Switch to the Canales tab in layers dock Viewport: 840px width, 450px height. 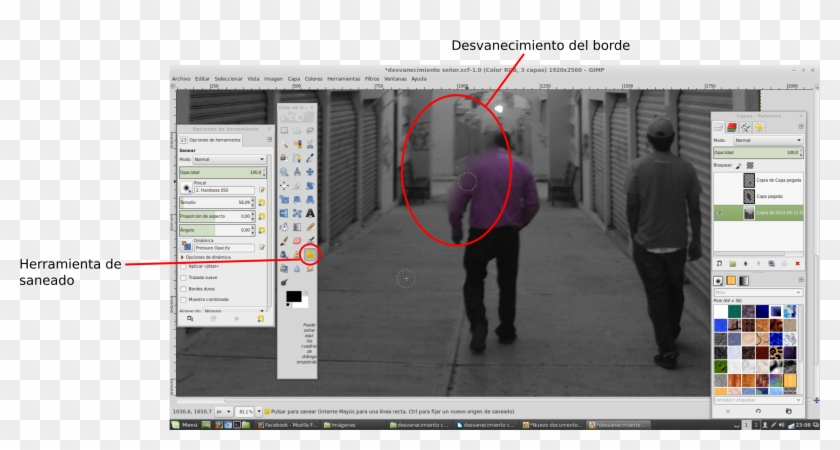[x=732, y=128]
